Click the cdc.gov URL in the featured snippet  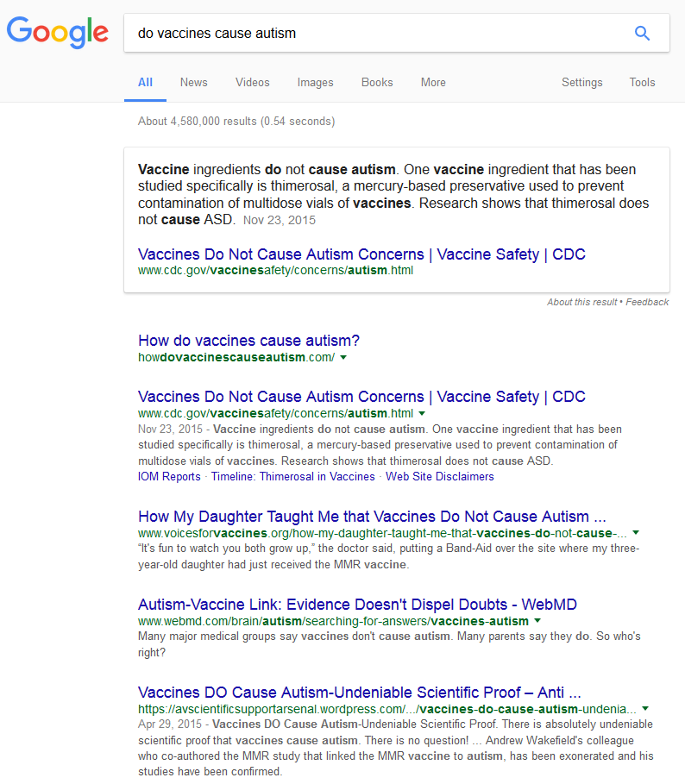275,271
